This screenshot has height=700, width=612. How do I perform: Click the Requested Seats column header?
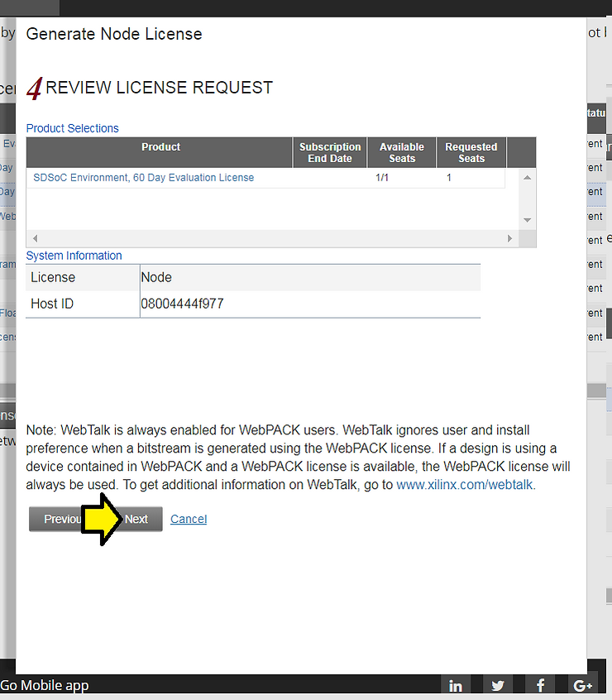[x=471, y=152]
